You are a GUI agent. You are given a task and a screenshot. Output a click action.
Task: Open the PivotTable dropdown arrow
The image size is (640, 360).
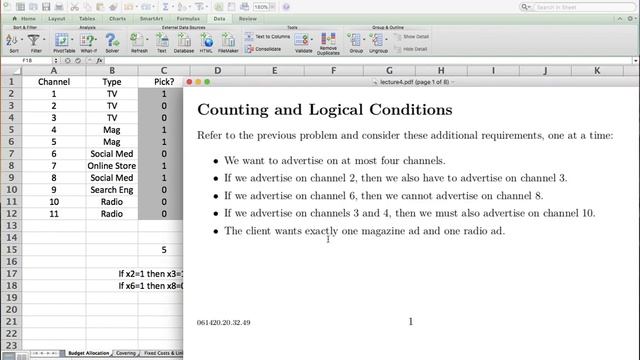(72, 40)
